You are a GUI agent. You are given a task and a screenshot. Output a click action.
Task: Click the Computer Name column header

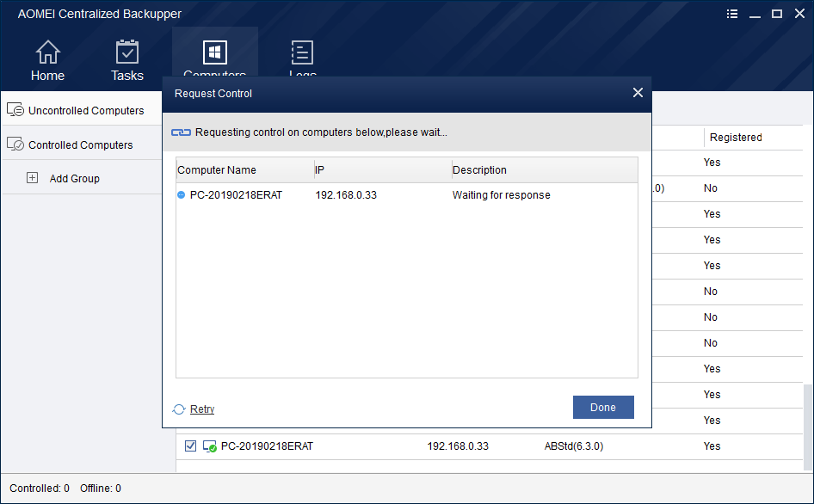pyautogui.click(x=244, y=169)
